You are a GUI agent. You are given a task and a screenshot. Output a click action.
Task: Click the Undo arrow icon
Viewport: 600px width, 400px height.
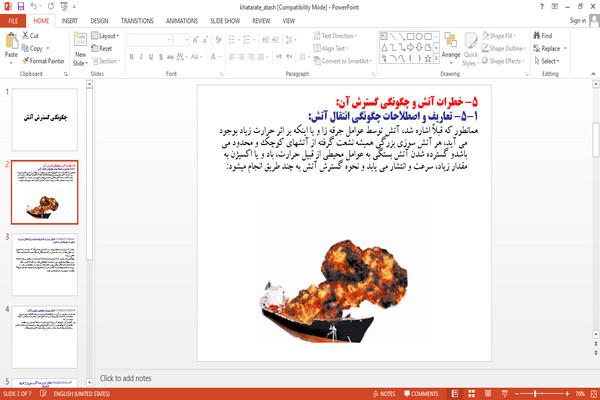(34, 7)
